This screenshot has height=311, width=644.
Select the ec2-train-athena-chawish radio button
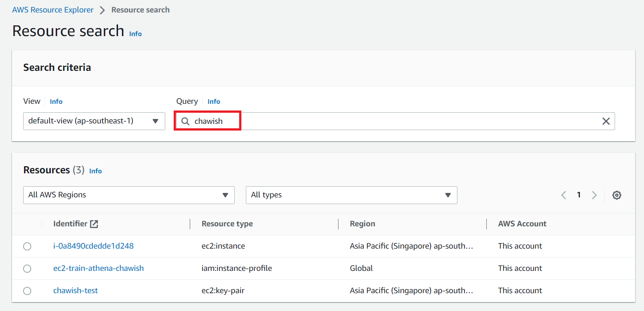pyautogui.click(x=27, y=268)
